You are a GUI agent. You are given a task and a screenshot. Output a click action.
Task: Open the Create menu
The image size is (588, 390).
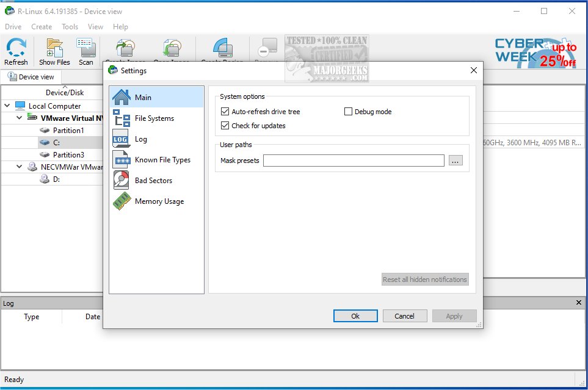pos(42,27)
